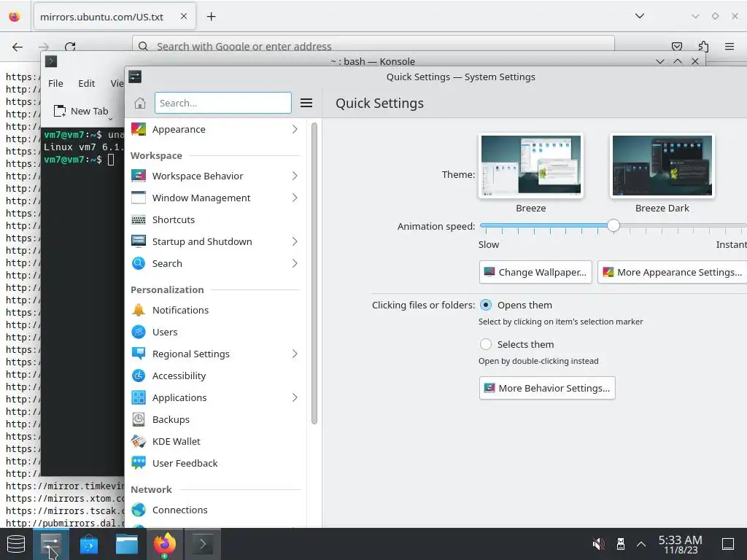This screenshot has width=747, height=560.
Task: Click More Behavior Settings button
Action: pos(547,388)
